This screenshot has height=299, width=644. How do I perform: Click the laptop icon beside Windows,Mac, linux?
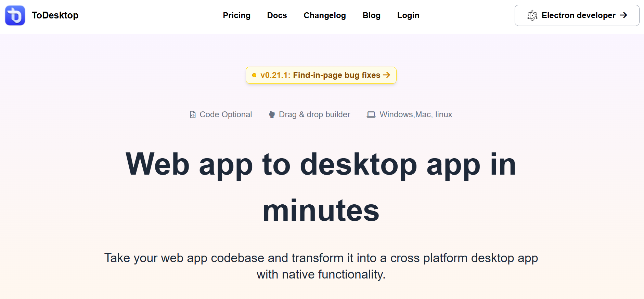point(371,114)
